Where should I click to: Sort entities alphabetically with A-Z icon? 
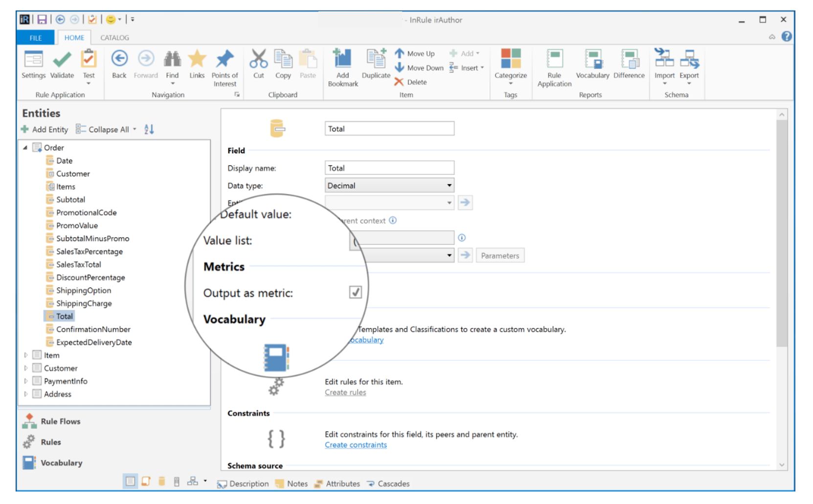pyautogui.click(x=149, y=129)
